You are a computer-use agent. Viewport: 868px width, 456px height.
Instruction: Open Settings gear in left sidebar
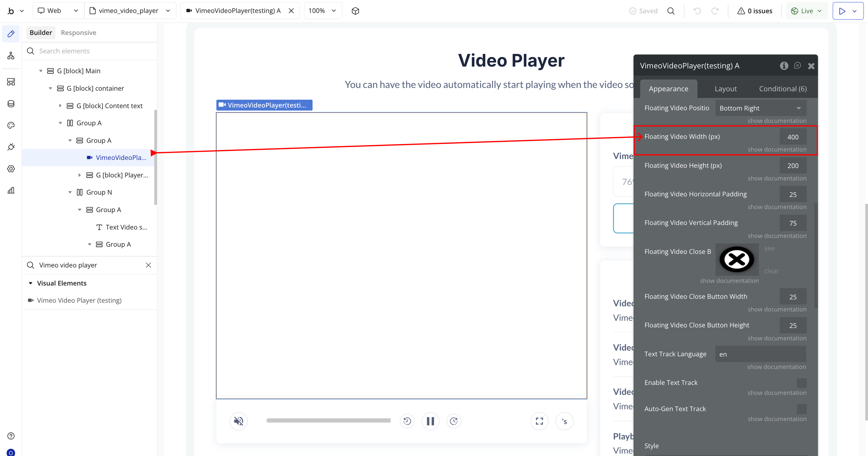point(11,169)
